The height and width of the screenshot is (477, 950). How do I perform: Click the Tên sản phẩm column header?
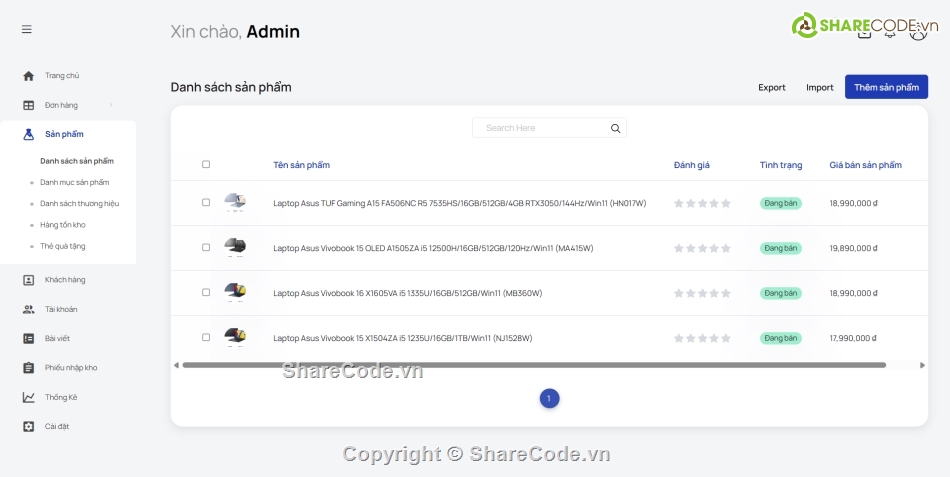(x=301, y=165)
